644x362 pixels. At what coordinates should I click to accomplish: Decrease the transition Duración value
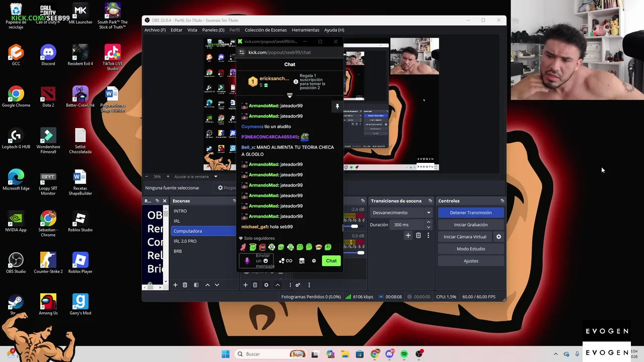coord(428,227)
